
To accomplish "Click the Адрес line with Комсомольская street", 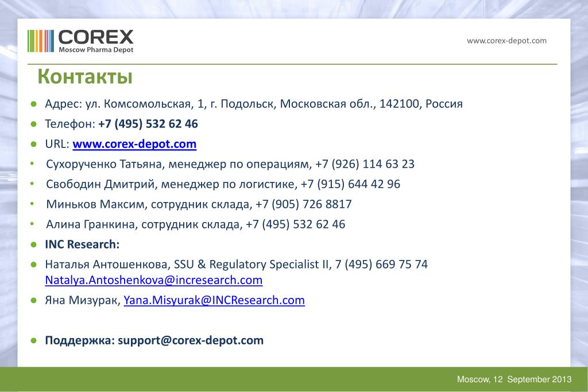I will 253,104.
